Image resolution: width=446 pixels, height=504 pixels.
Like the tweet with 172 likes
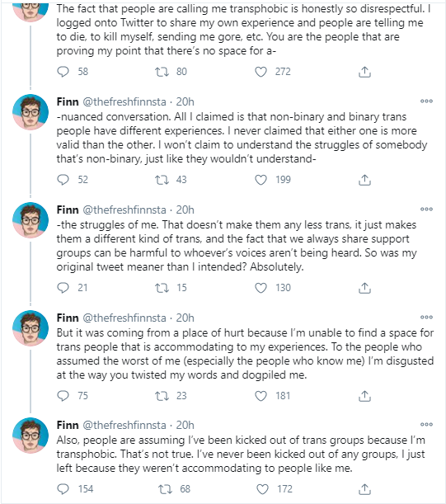tap(262, 489)
